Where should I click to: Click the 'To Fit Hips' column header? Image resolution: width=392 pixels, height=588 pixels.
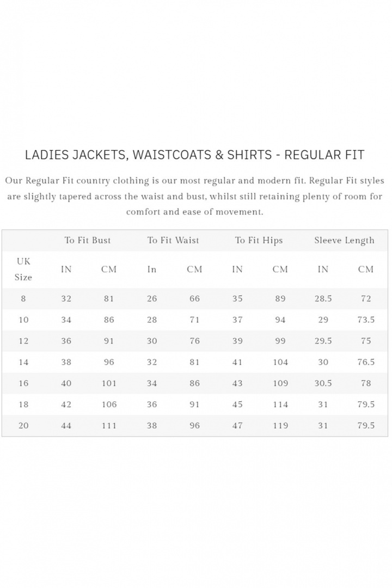[259, 240]
